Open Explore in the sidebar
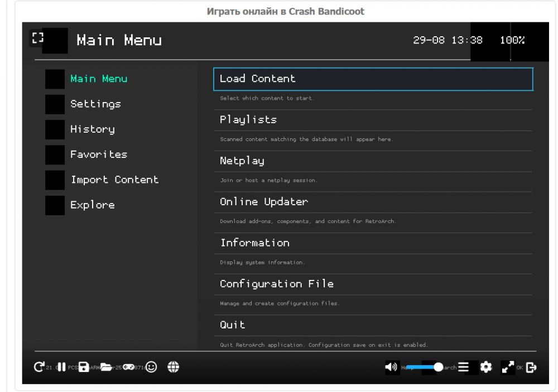This screenshot has height=392, width=558. click(92, 205)
